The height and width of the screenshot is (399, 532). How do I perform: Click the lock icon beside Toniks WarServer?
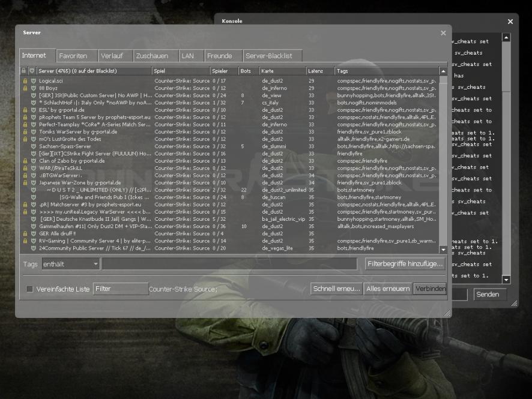coord(25,132)
